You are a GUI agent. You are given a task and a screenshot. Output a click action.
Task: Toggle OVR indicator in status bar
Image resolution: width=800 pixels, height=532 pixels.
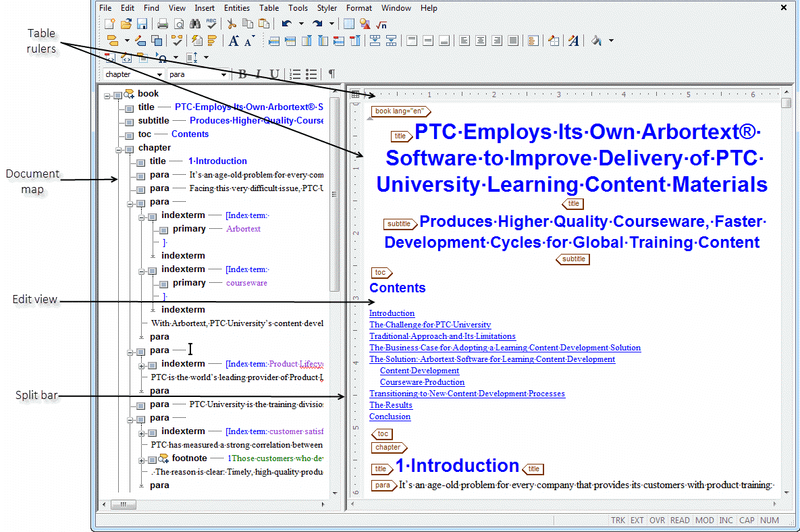pyautogui.click(x=657, y=521)
